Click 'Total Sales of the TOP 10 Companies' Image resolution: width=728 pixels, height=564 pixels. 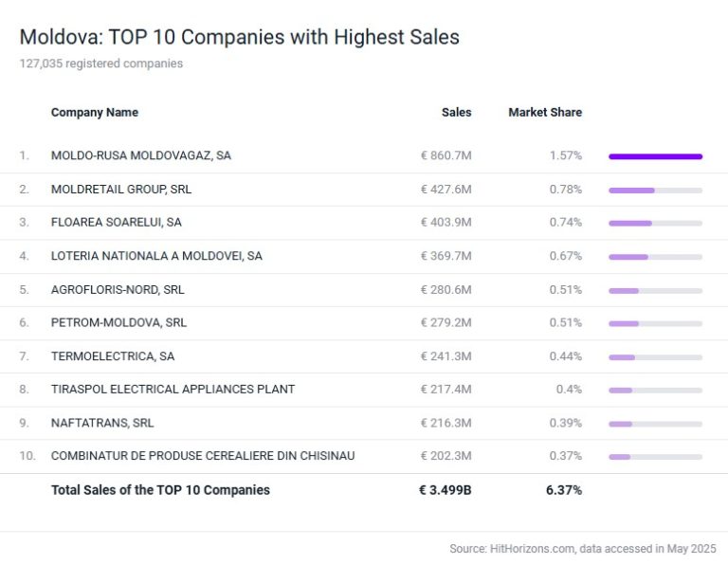tap(160, 490)
